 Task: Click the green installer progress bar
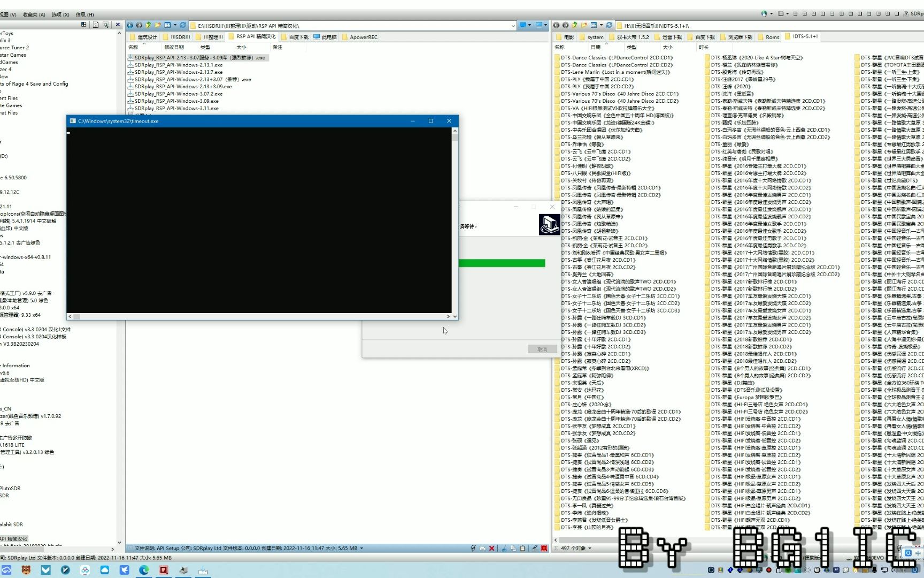point(502,263)
